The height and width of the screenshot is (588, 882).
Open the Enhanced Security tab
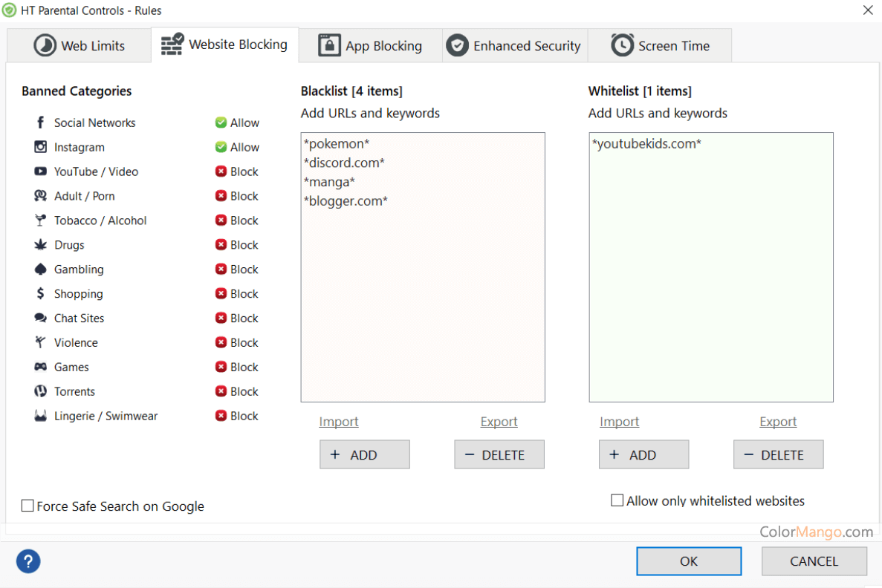pos(514,46)
